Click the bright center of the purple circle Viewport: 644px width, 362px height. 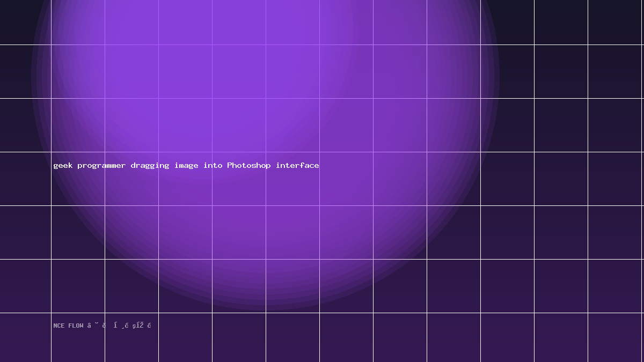tap(266, 75)
